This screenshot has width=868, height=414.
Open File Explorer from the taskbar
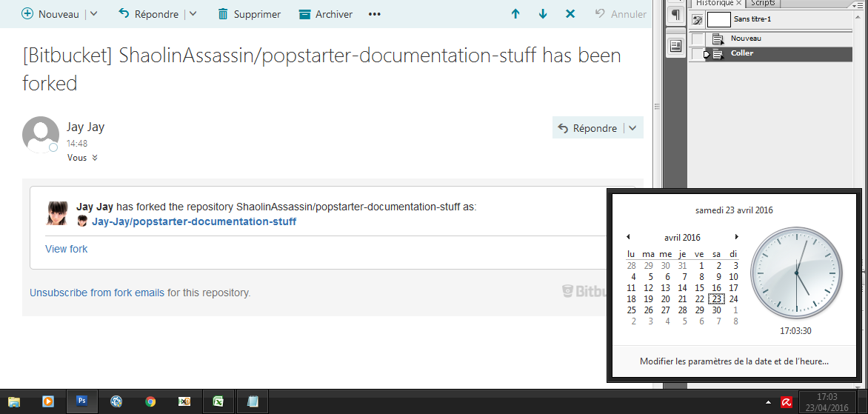[14, 401]
